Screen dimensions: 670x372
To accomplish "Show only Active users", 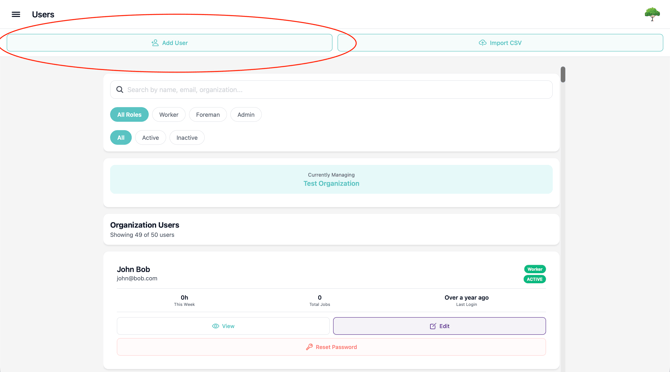I will click(150, 138).
